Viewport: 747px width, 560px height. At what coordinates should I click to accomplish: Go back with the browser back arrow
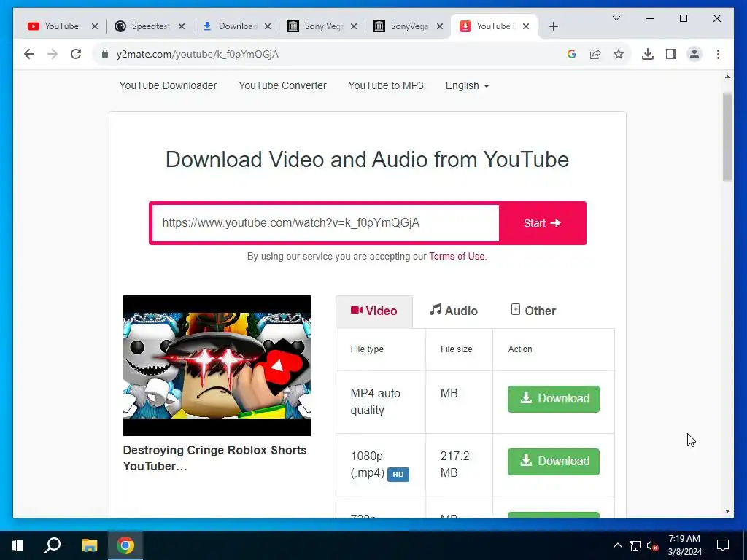[x=29, y=54]
